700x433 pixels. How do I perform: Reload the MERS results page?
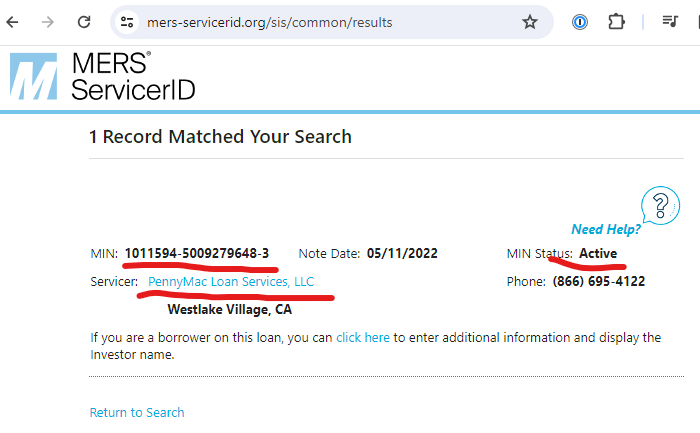click(x=84, y=22)
